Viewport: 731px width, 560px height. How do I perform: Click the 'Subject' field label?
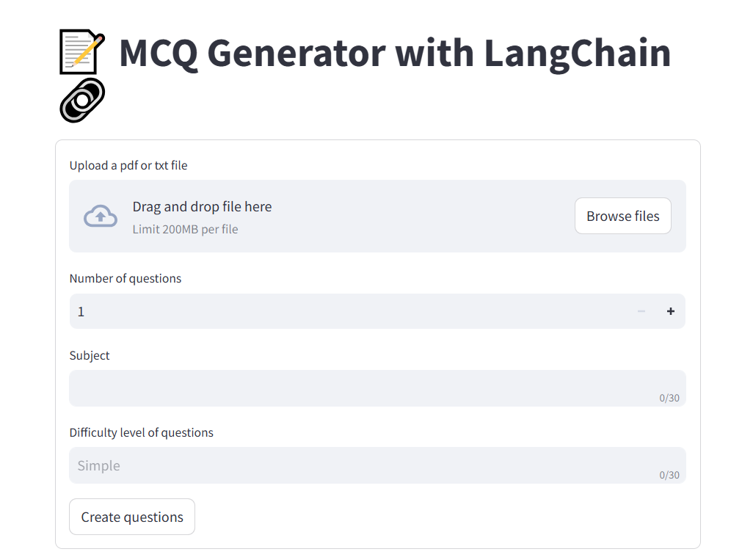[90, 356]
